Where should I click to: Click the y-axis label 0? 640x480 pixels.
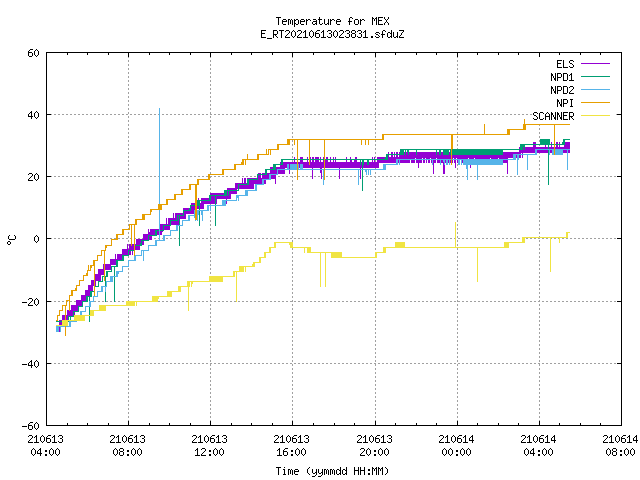pyautogui.click(x=37, y=239)
